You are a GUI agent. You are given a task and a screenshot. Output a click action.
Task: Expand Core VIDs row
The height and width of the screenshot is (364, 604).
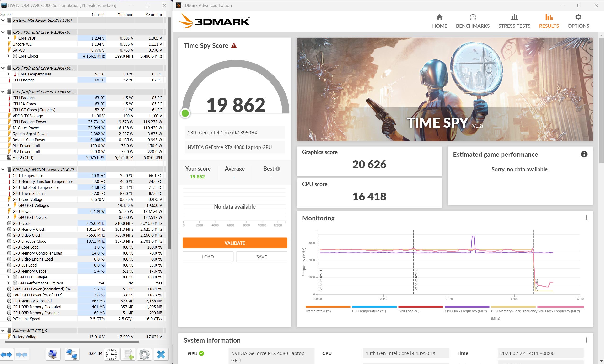click(x=9, y=38)
